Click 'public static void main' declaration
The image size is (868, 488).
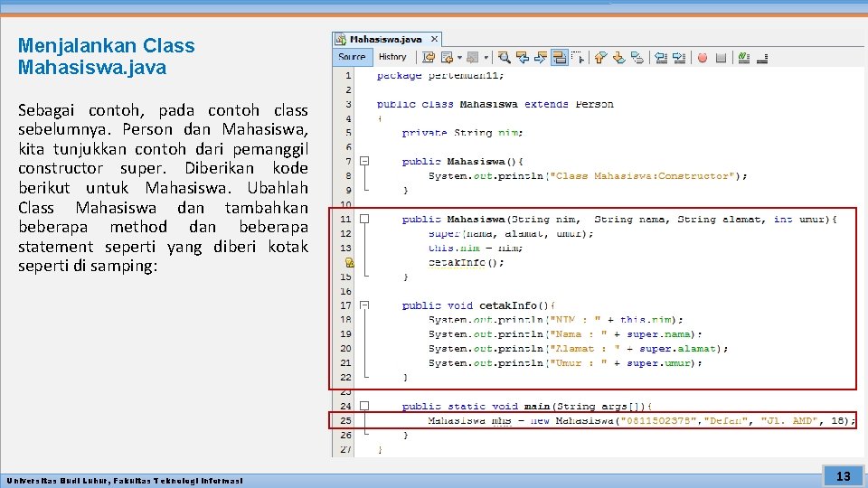point(476,406)
